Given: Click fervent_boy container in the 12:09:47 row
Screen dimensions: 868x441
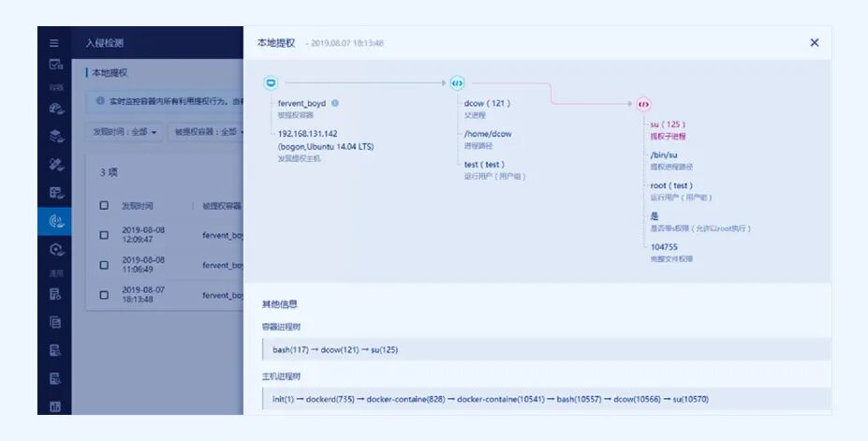Looking at the screenshot, I should (223, 235).
